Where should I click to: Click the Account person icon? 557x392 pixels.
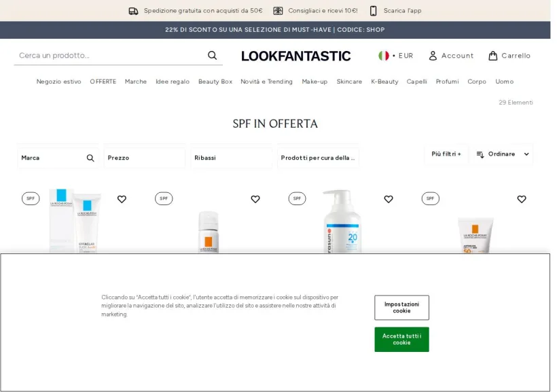point(433,56)
